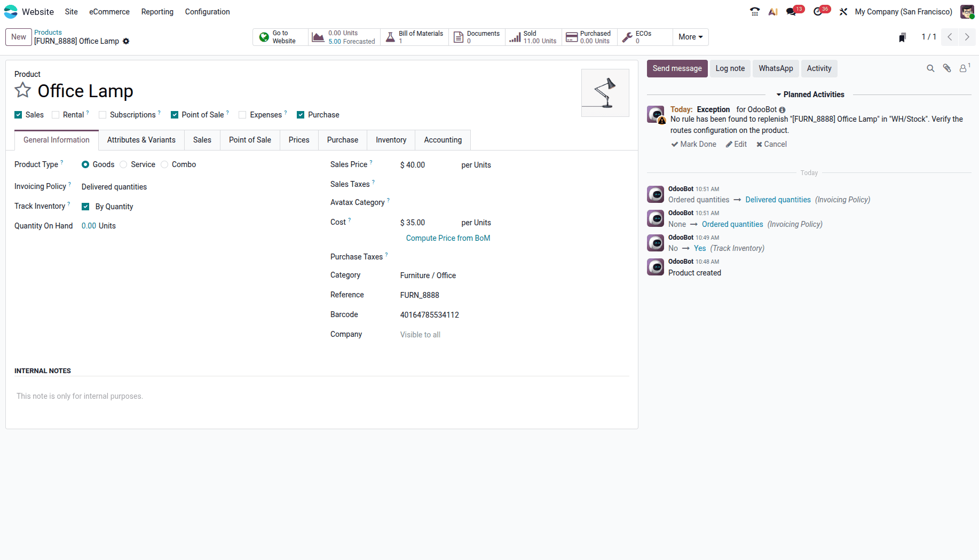This screenshot has height=560, width=979.
Task: Open the Configuration menu
Action: coord(208,12)
